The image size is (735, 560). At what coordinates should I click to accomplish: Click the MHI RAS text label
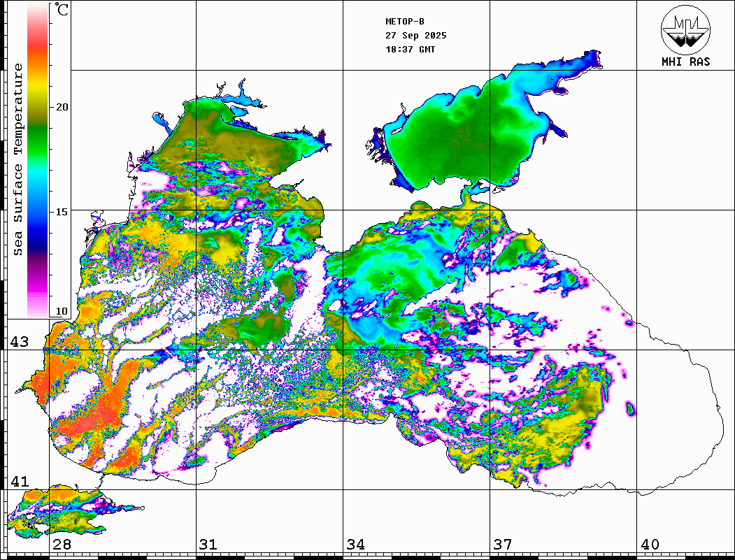[685, 62]
